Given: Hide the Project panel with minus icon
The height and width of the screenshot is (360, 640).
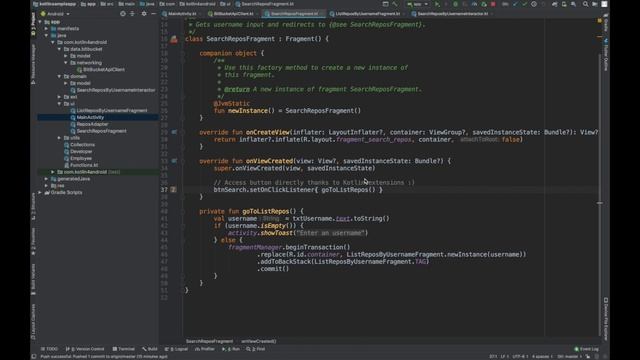Looking at the screenshot, I should pos(153,13).
